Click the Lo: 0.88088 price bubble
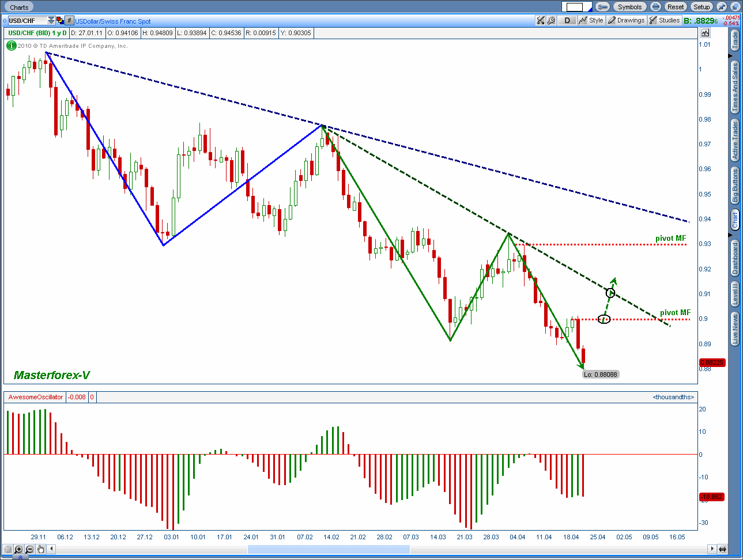This screenshot has width=743, height=560. 601,374
